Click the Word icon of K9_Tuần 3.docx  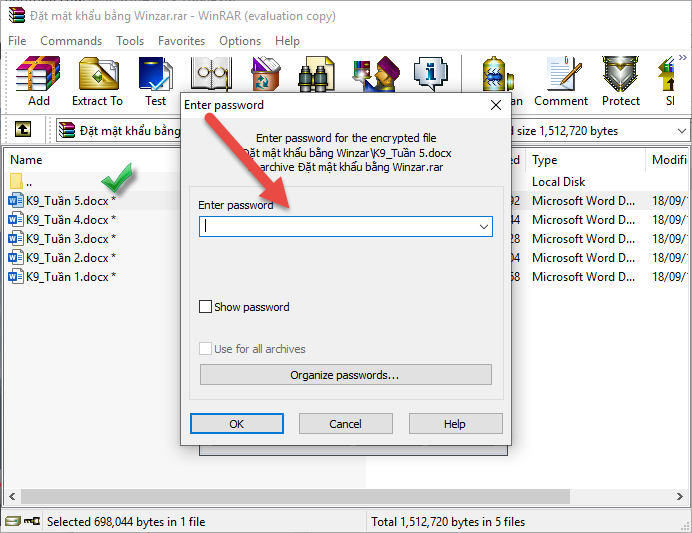pyautogui.click(x=16, y=239)
